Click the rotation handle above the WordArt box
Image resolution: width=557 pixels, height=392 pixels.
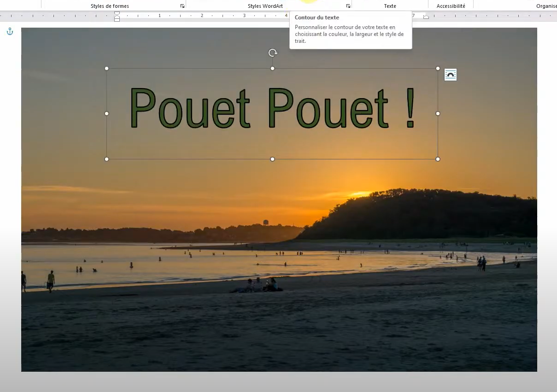[x=273, y=53]
